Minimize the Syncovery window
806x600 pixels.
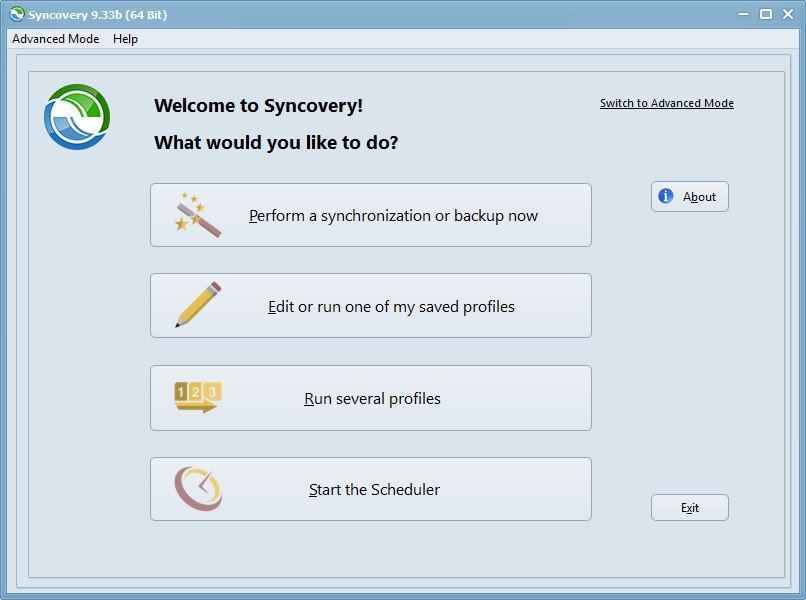point(741,14)
